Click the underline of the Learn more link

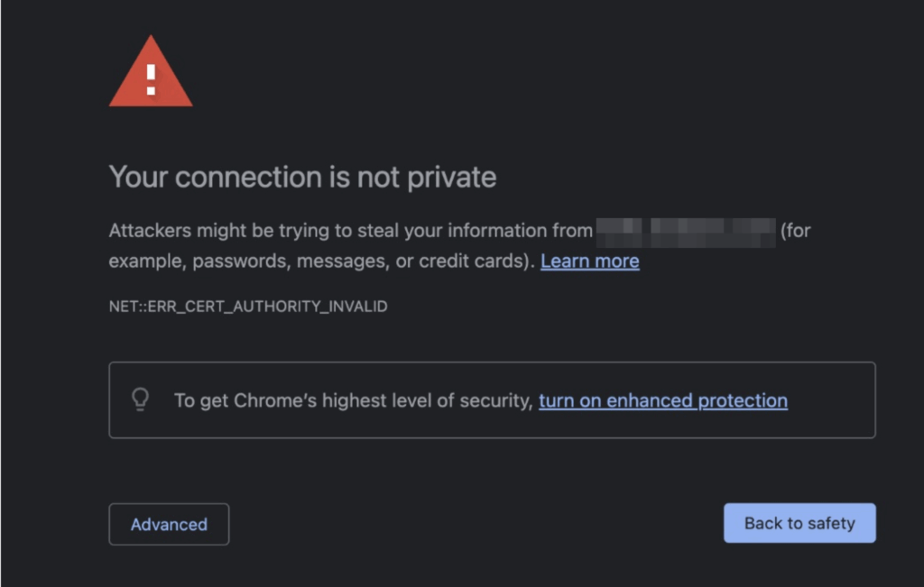pos(589,271)
